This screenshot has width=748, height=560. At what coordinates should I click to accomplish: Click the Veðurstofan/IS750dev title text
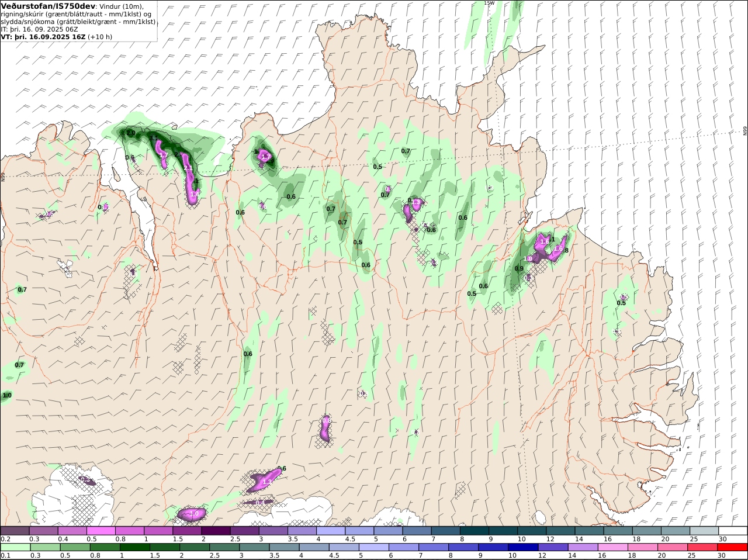pyautogui.click(x=48, y=6)
